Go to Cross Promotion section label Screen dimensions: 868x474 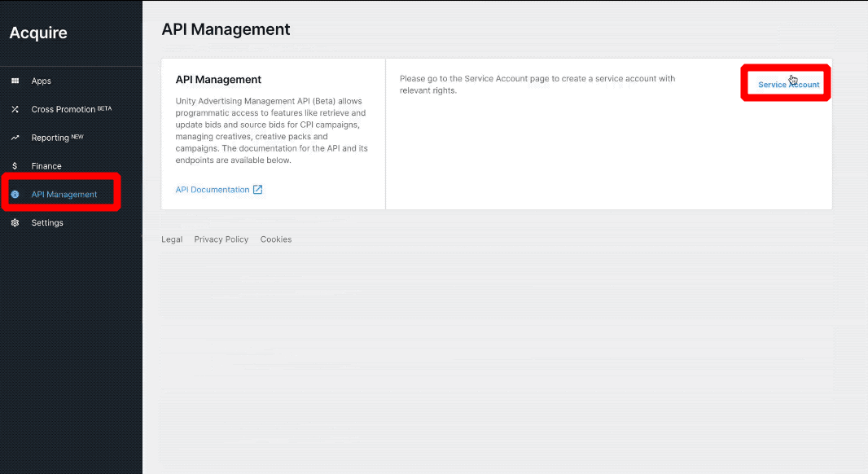click(x=63, y=110)
